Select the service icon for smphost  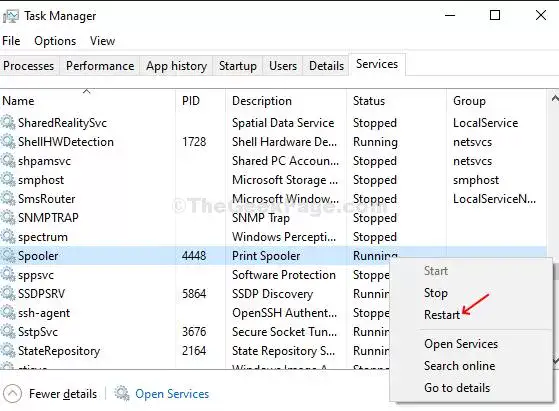(x=8, y=180)
